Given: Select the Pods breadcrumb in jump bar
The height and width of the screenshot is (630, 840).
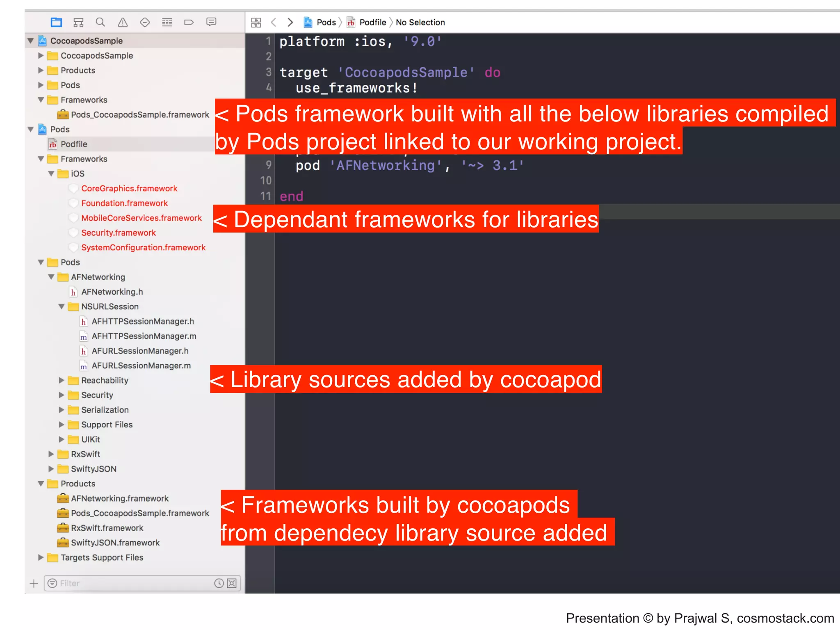Looking at the screenshot, I should point(320,22).
